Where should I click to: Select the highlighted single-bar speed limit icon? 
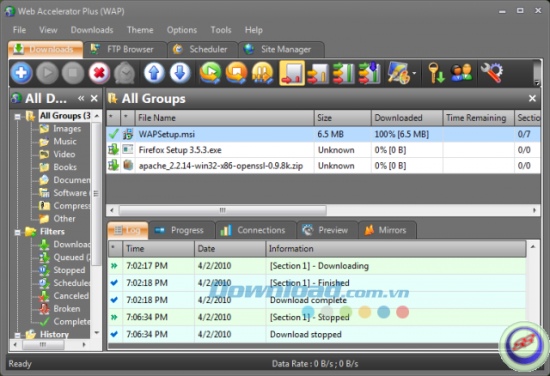pyautogui.click(x=292, y=73)
